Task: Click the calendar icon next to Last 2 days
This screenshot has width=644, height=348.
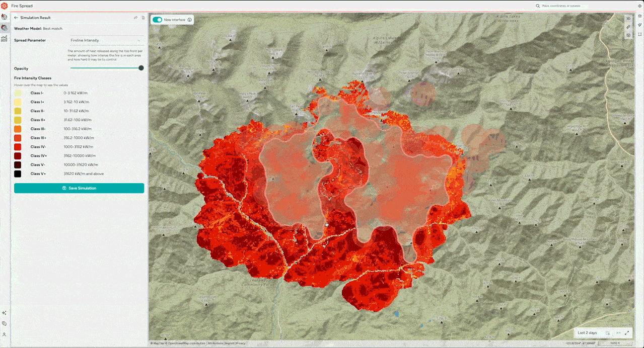Action: point(608,333)
